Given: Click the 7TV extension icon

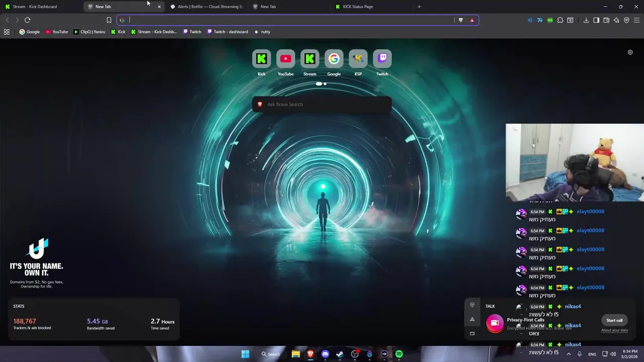Looking at the screenshot, I should [540, 20].
